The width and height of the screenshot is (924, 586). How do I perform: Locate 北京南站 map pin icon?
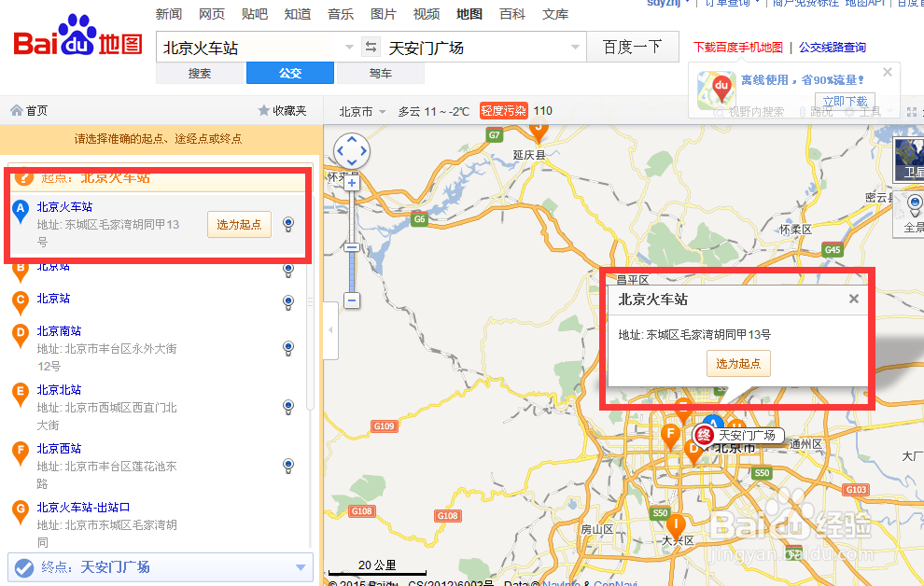288,348
